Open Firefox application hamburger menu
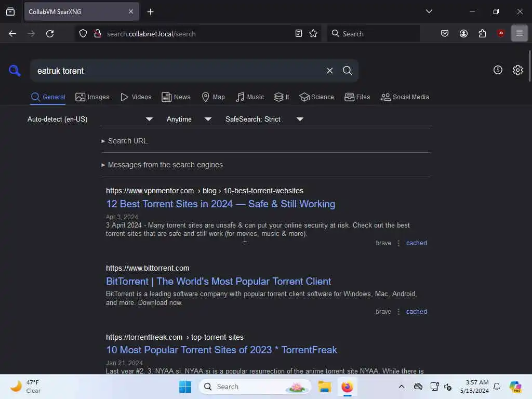Screen dimensions: 532x399 [519, 33]
